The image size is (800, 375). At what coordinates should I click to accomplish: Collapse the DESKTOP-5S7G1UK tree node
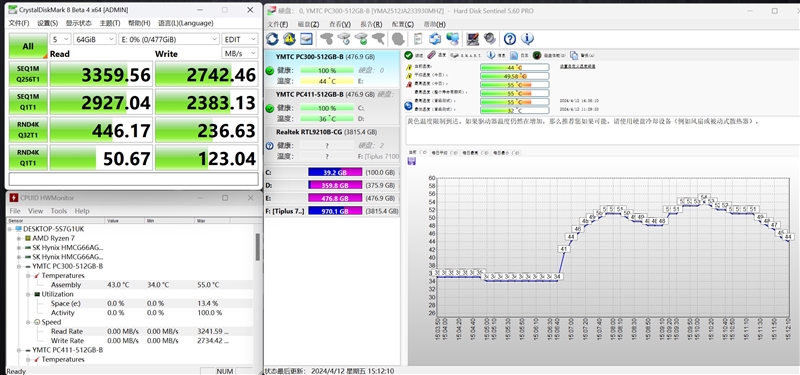tap(10, 229)
